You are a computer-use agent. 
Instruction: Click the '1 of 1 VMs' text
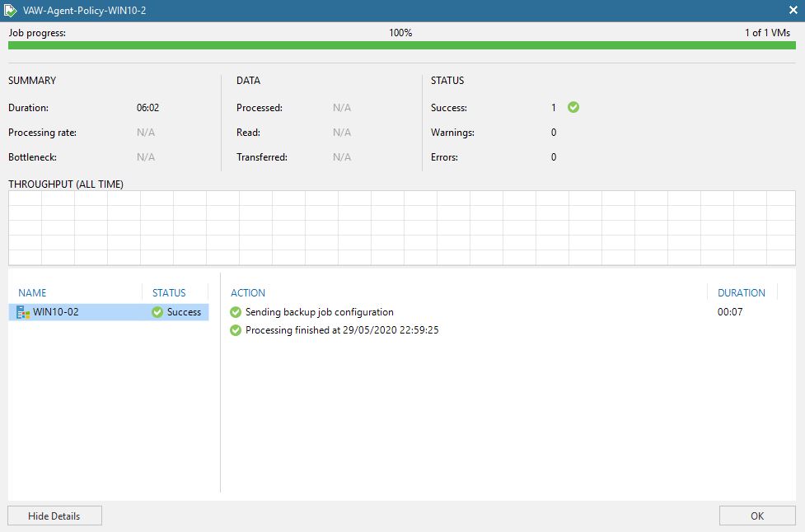click(768, 33)
